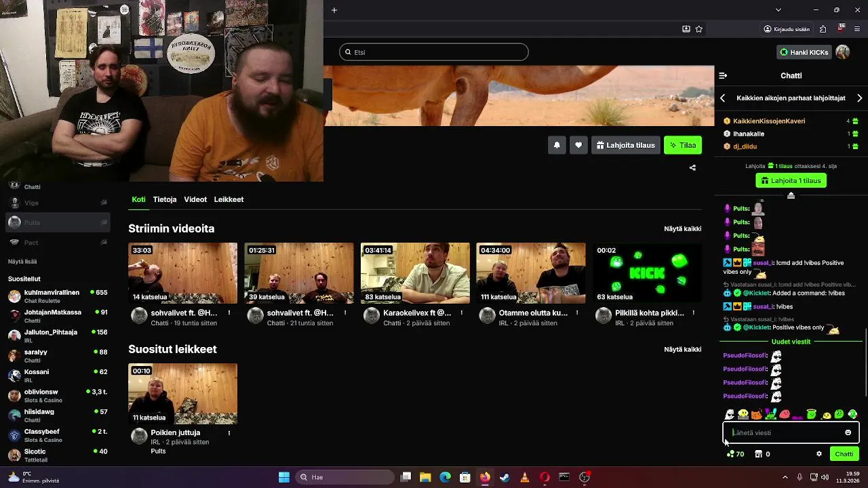The image size is (868, 488).
Task: Jump to new messages via Uudet viestit
Action: [x=791, y=342]
